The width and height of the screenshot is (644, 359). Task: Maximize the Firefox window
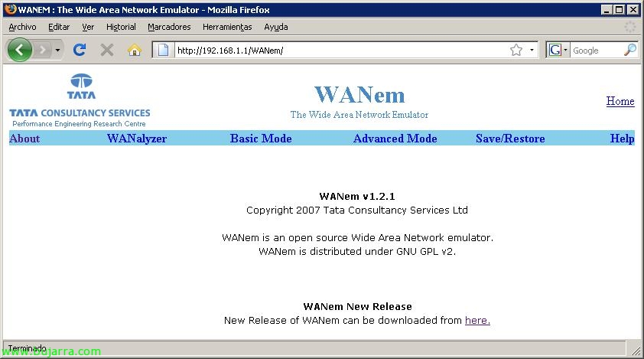[620, 9]
